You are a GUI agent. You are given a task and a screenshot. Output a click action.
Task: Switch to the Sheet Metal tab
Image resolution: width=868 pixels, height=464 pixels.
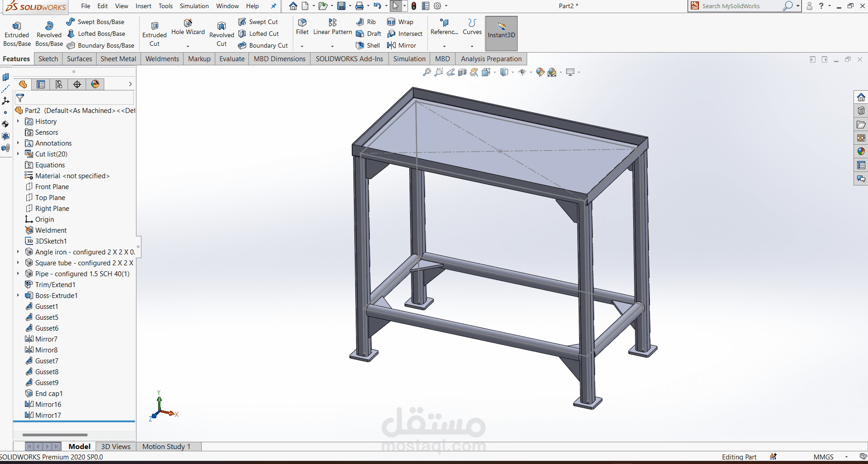pyautogui.click(x=118, y=59)
